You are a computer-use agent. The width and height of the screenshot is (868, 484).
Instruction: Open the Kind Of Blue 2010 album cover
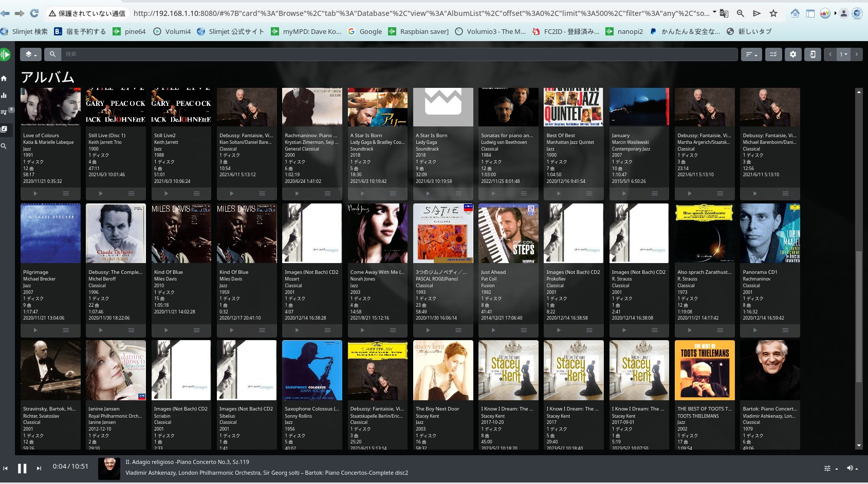tap(181, 233)
